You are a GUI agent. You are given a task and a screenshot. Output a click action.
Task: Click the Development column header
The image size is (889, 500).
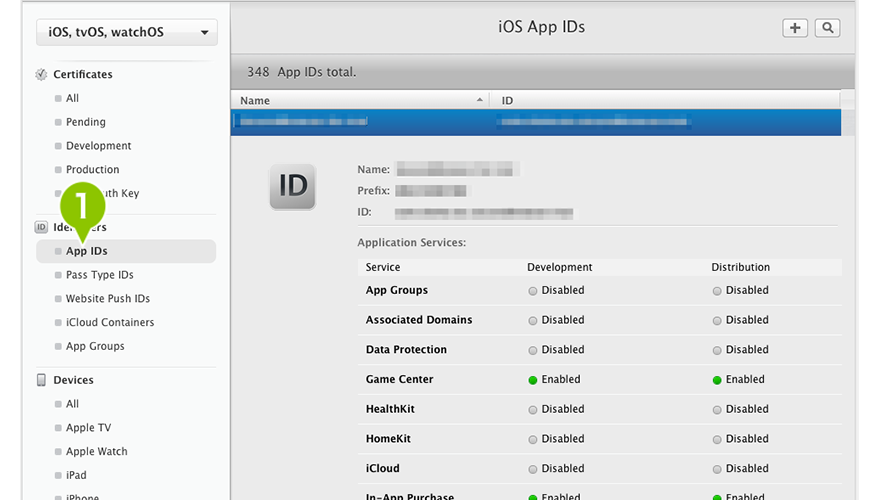pyautogui.click(x=560, y=267)
